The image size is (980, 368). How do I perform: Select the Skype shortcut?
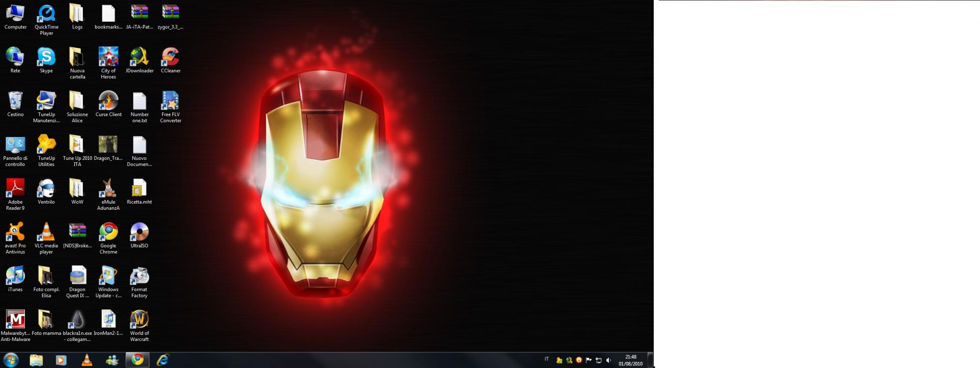click(46, 61)
